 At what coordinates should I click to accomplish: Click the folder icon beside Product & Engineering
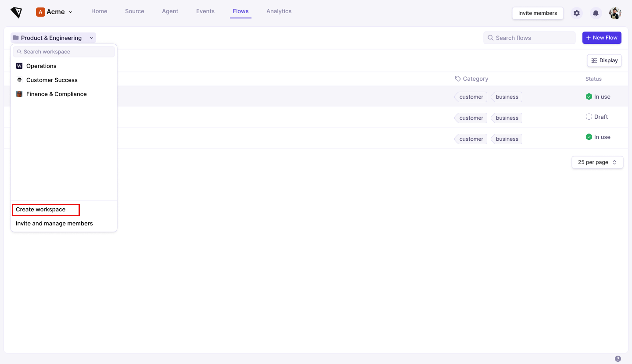16,38
